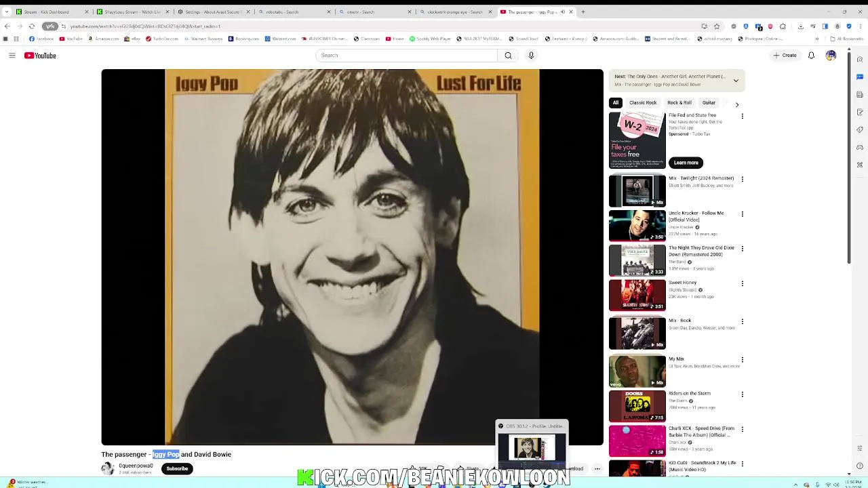The height and width of the screenshot is (488, 868).
Task: Click in the YouTube search field
Action: click(x=406, y=56)
